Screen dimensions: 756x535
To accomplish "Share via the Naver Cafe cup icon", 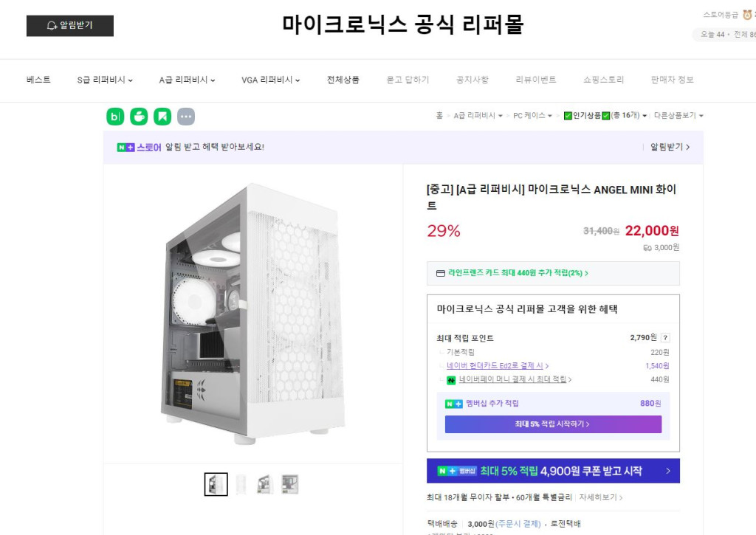I will coord(139,117).
